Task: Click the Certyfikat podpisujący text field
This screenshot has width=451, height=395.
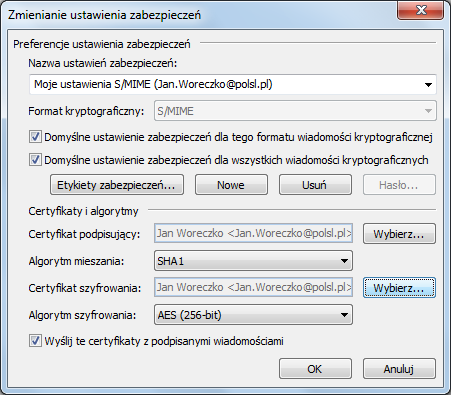Action: click(x=253, y=233)
